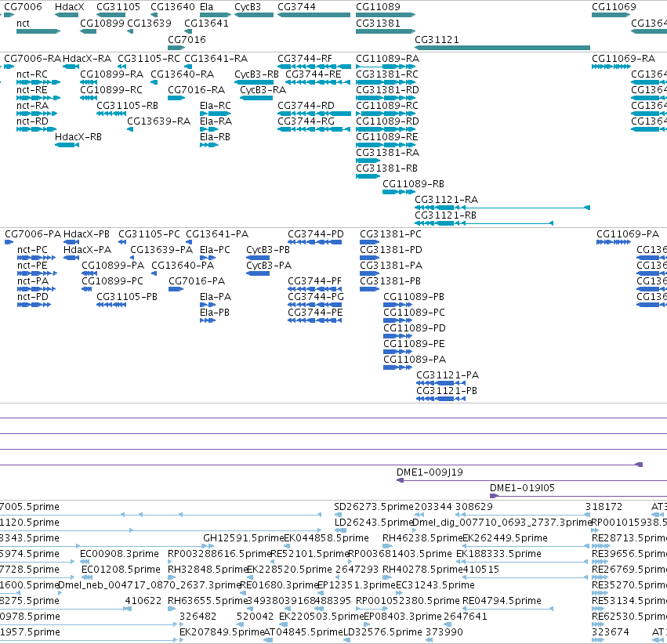Select the CycB3 gene annotation
The image size is (667, 644).
[254, 15]
